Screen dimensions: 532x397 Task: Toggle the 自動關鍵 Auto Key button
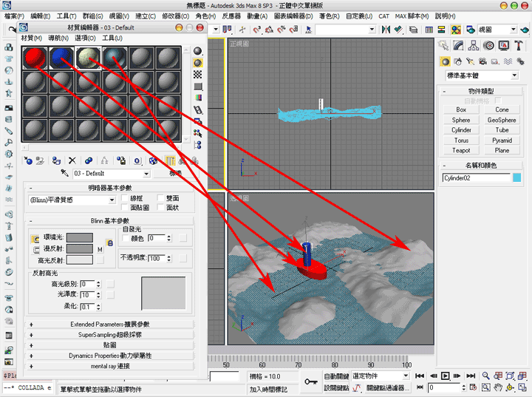pyautogui.click(x=336, y=376)
